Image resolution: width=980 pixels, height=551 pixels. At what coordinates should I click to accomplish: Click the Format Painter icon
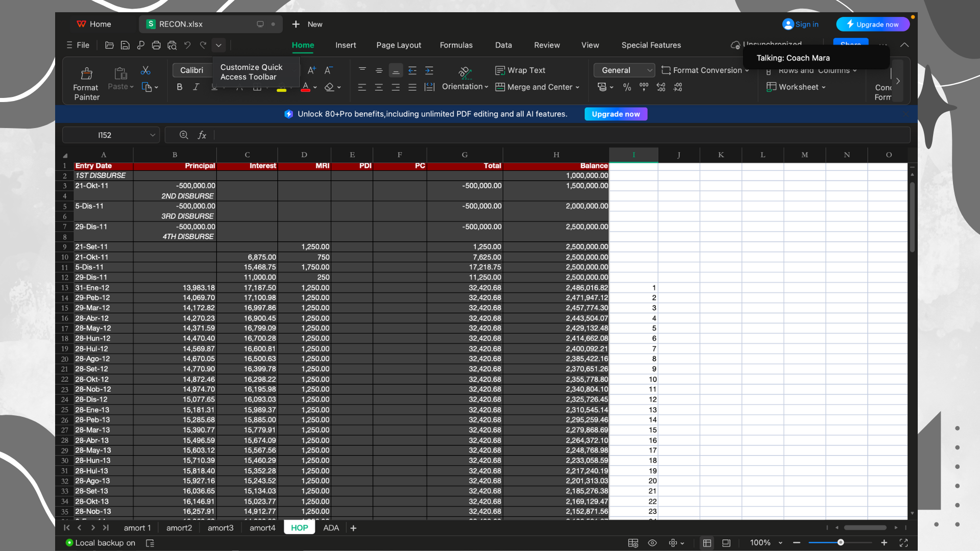tap(86, 74)
